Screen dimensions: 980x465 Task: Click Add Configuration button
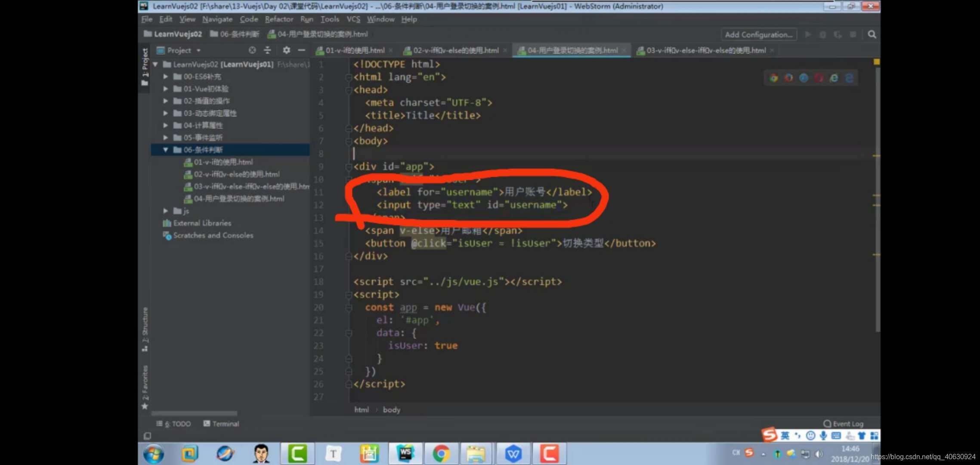tap(758, 34)
